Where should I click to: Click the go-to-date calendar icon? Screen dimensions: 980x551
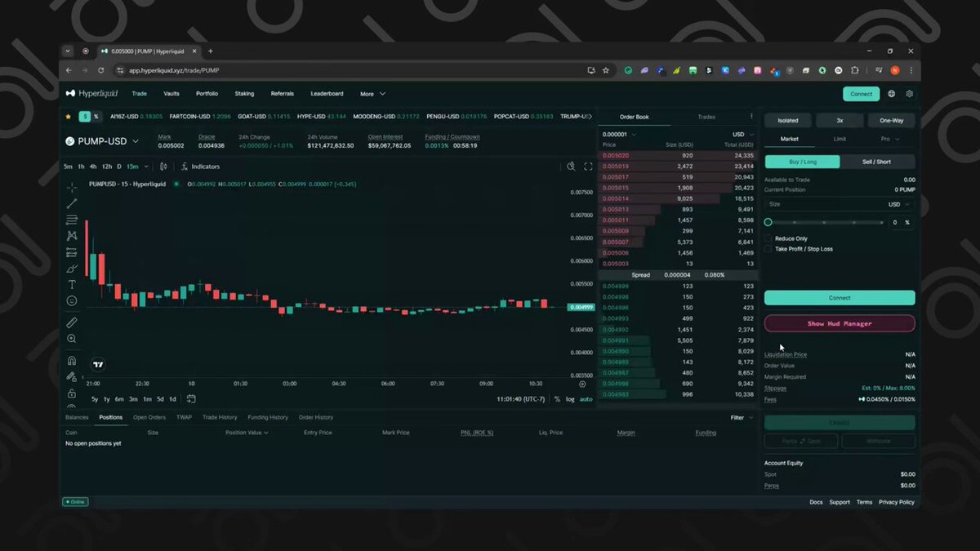191,399
